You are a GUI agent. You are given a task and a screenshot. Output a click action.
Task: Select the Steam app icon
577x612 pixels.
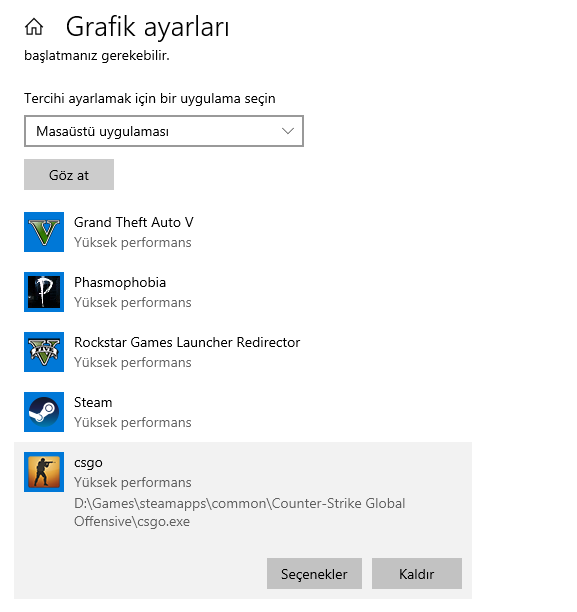point(44,412)
